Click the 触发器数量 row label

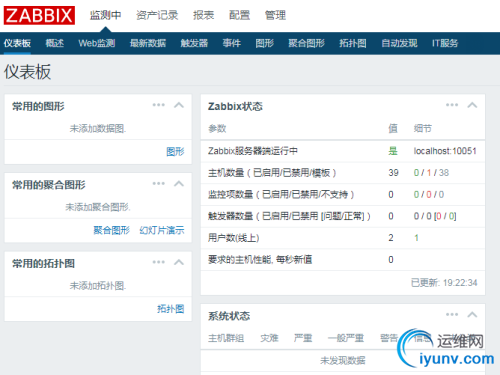coord(289,216)
